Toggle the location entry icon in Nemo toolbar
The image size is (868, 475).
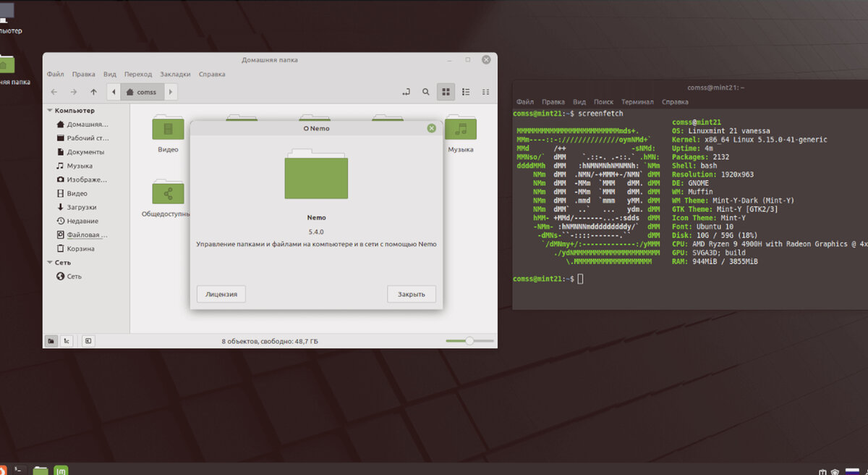(x=406, y=92)
